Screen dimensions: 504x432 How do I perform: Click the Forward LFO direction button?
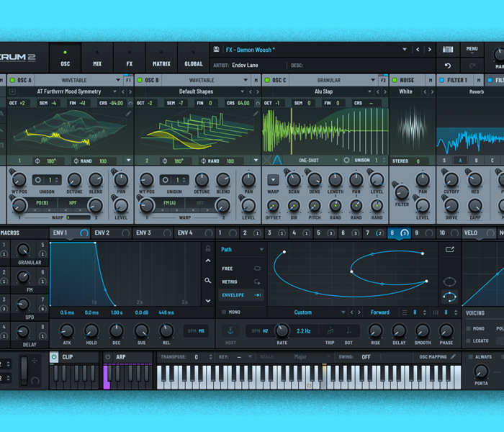click(379, 312)
